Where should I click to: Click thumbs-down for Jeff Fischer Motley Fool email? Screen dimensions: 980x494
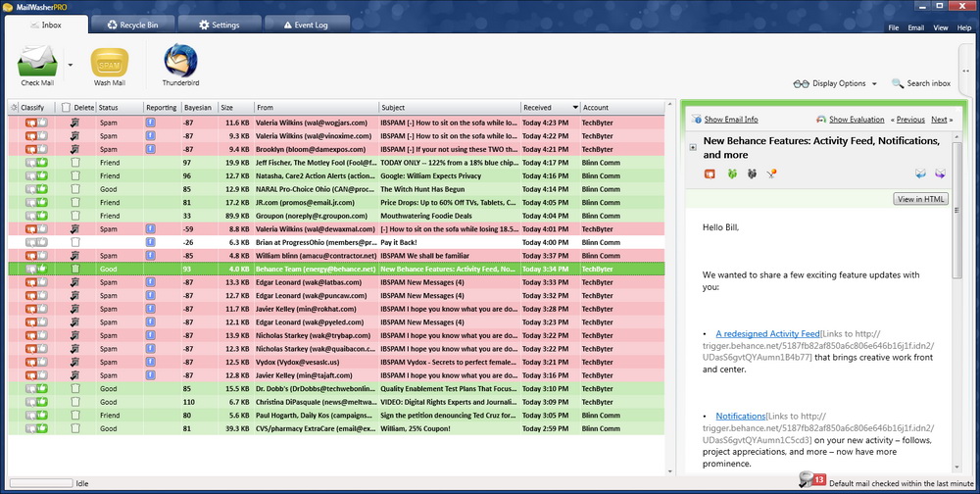(30, 163)
